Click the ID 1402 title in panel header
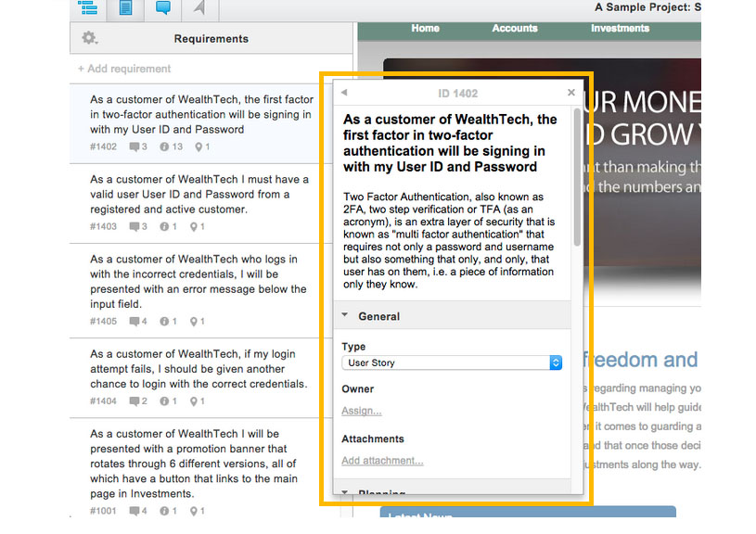 457,93
